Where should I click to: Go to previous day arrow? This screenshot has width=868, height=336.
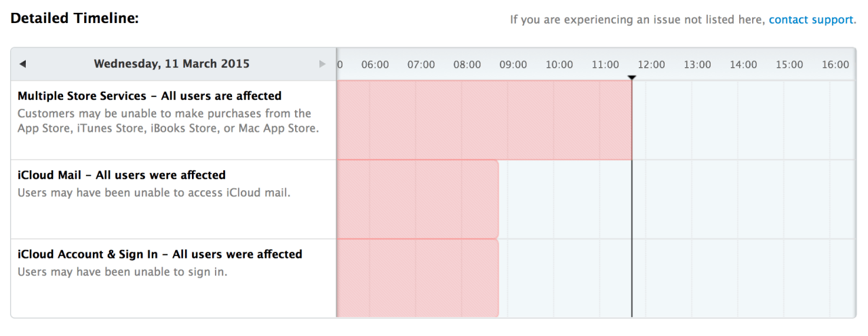click(x=22, y=64)
